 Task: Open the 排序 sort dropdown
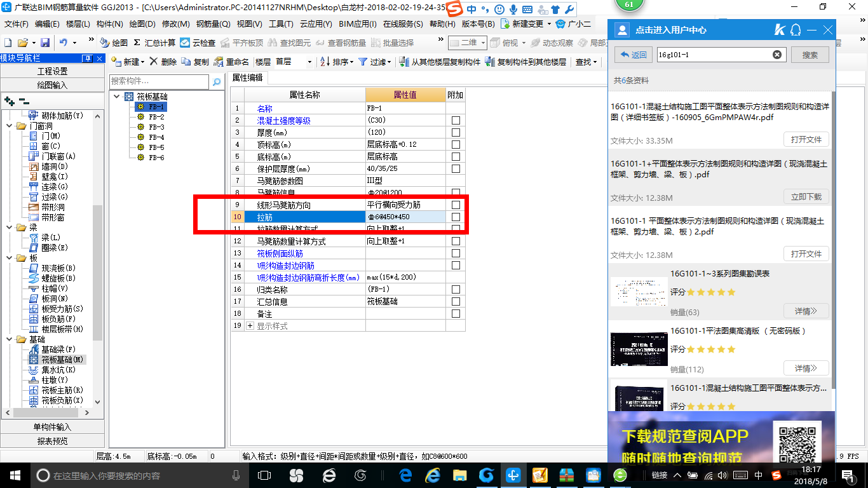click(351, 62)
